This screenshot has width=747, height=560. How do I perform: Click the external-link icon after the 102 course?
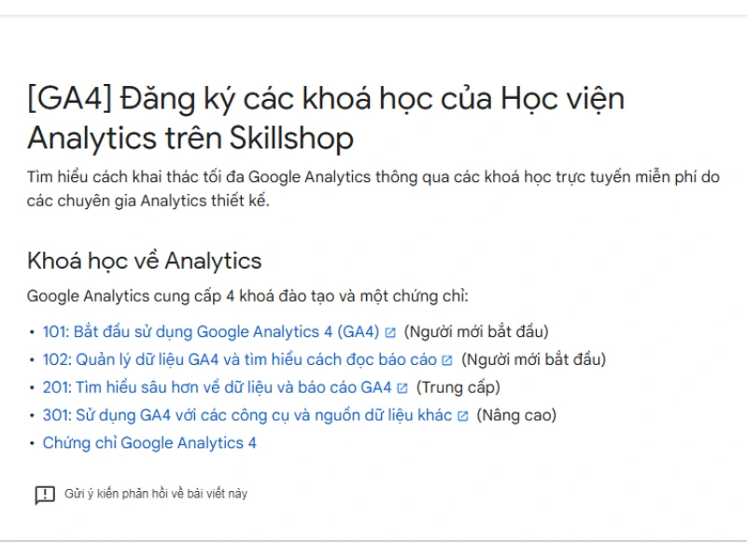(x=447, y=360)
